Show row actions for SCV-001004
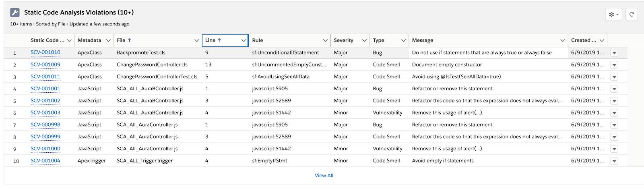The width and height of the screenshot is (644, 189). pyautogui.click(x=614, y=161)
